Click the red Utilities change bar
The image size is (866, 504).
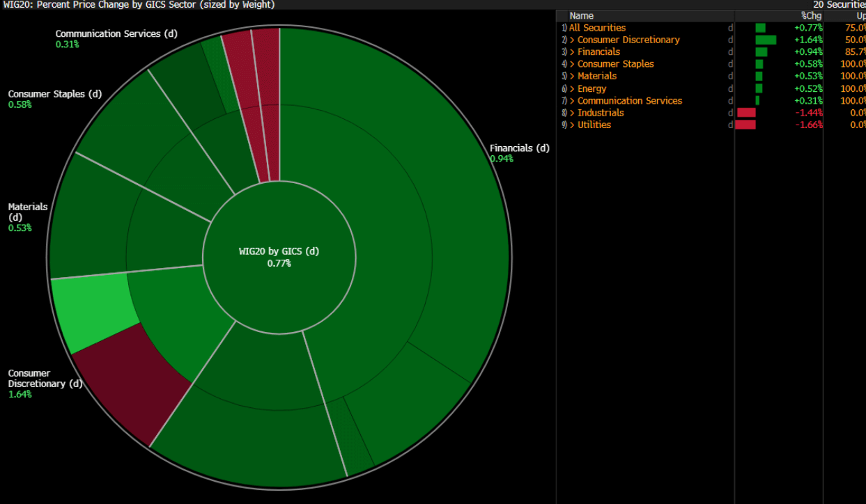click(x=745, y=125)
